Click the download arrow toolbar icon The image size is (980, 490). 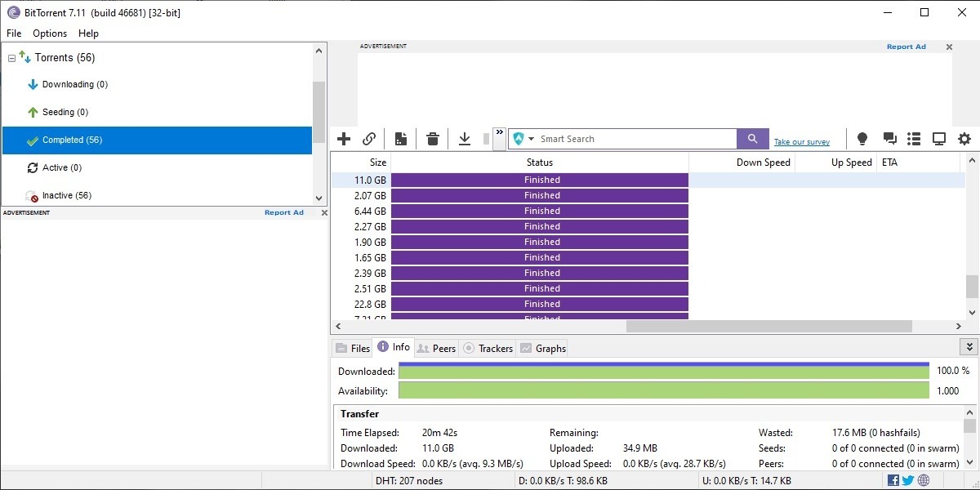(465, 139)
